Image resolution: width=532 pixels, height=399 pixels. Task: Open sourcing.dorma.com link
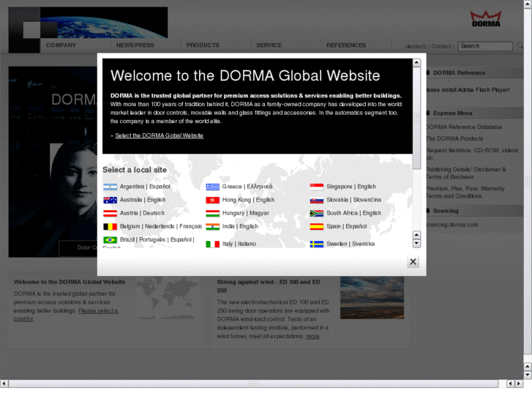coord(452,225)
